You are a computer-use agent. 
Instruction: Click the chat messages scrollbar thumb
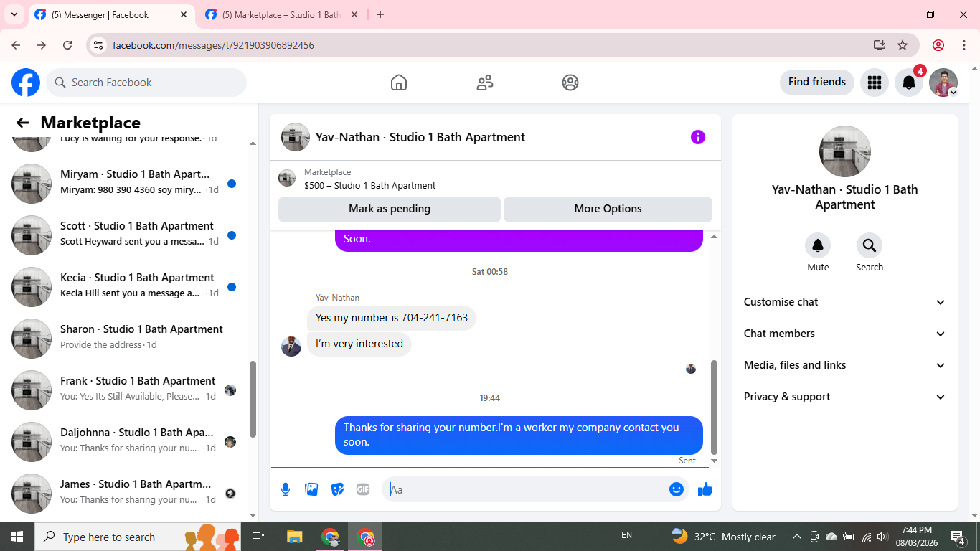714,407
